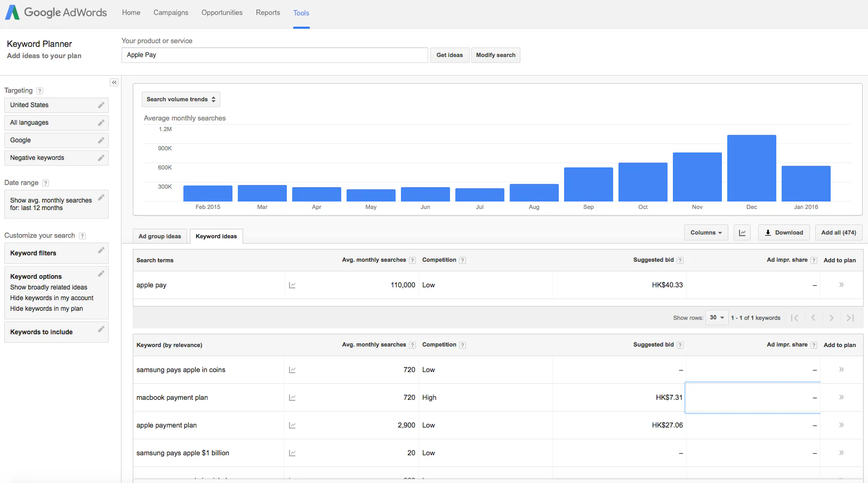
Task: Edit Keywords to include pencil icon
Action: 101,329
